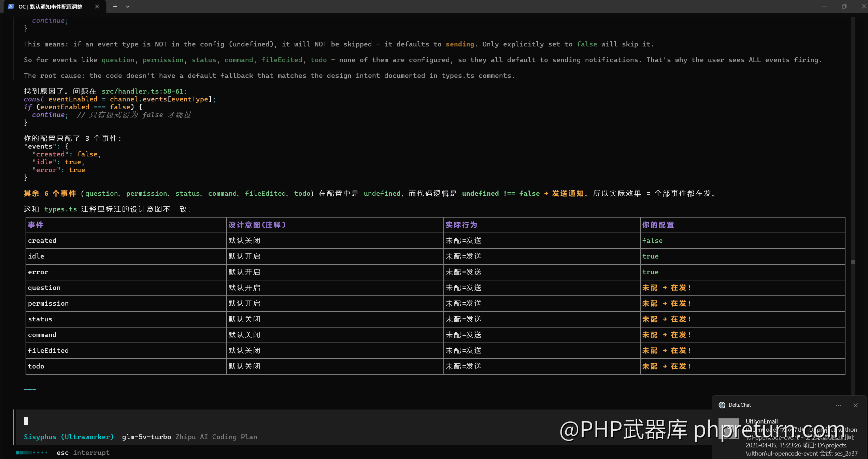Click the src/handler.ts:58-61 file reference
868x459 pixels.
[x=142, y=91]
